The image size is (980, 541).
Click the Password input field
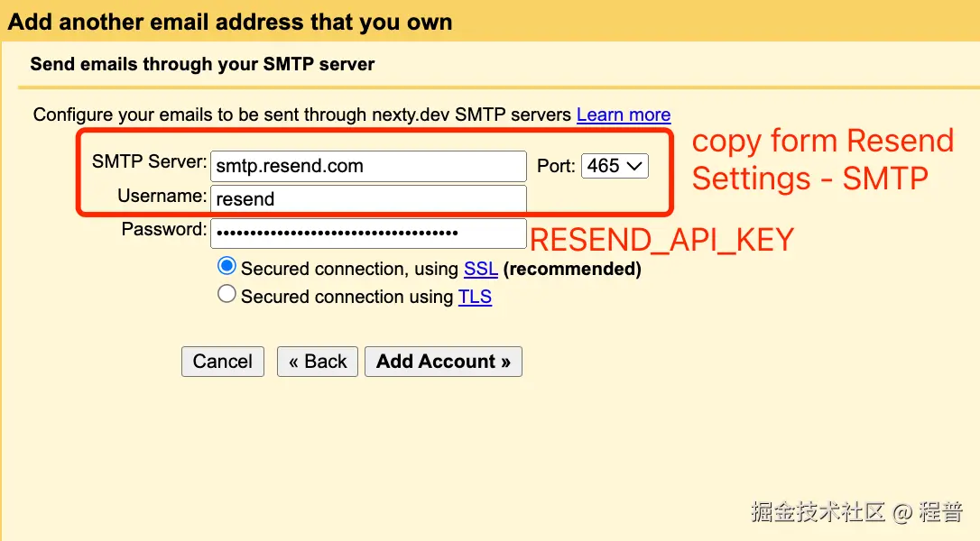[x=367, y=233]
